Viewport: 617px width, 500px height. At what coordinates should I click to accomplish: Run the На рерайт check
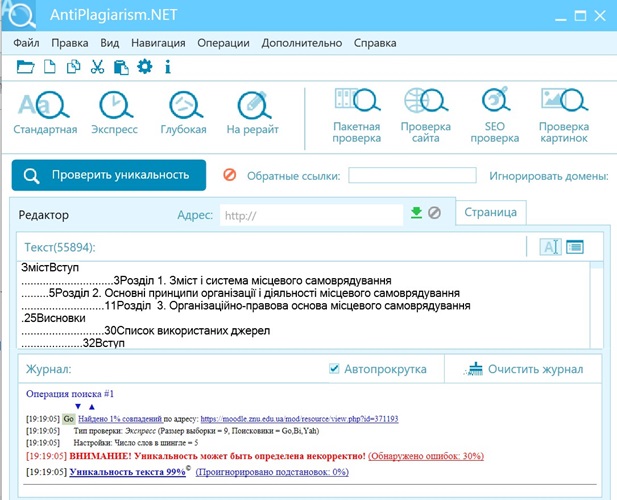(x=253, y=113)
